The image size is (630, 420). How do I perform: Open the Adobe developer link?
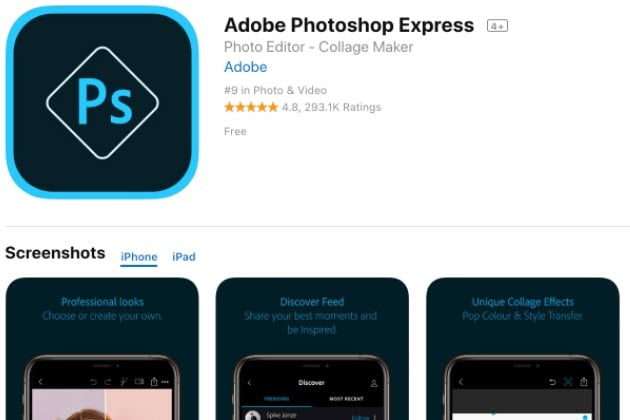click(245, 67)
